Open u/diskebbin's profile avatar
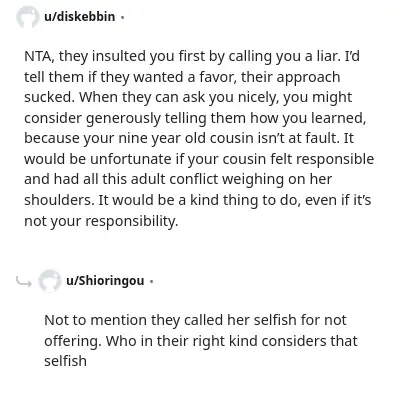Screen dimensions: 400x397 (28, 17)
